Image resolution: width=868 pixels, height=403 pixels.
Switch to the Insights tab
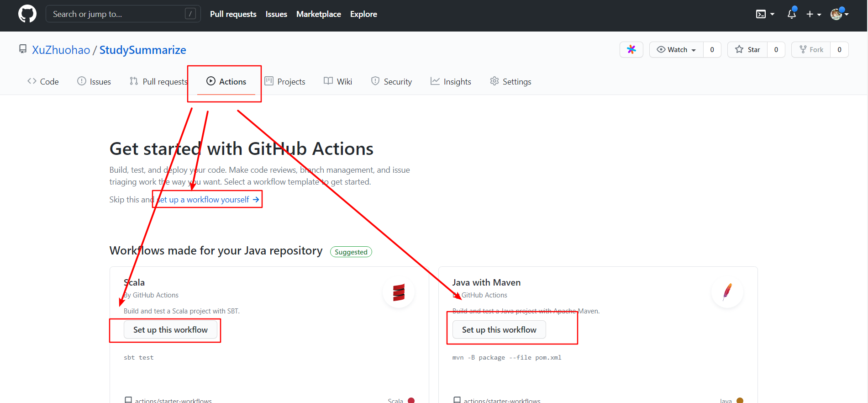pyautogui.click(x=451, y=81)
